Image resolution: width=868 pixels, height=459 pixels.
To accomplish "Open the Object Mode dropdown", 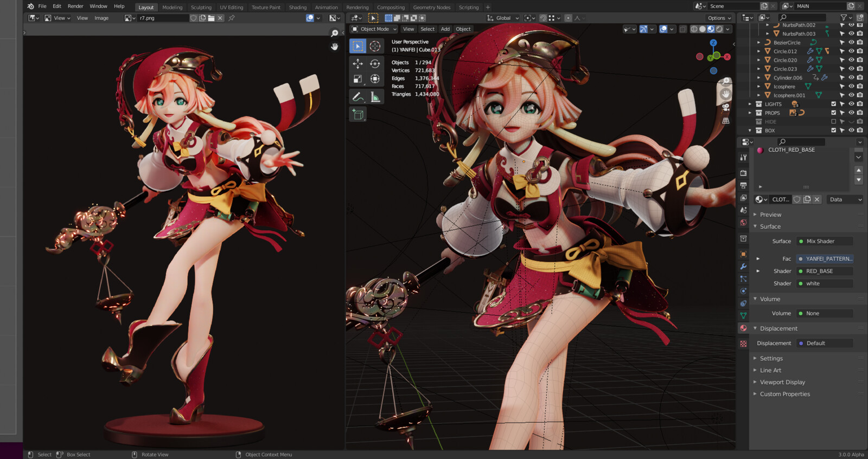I will click(x=374, y=29).
